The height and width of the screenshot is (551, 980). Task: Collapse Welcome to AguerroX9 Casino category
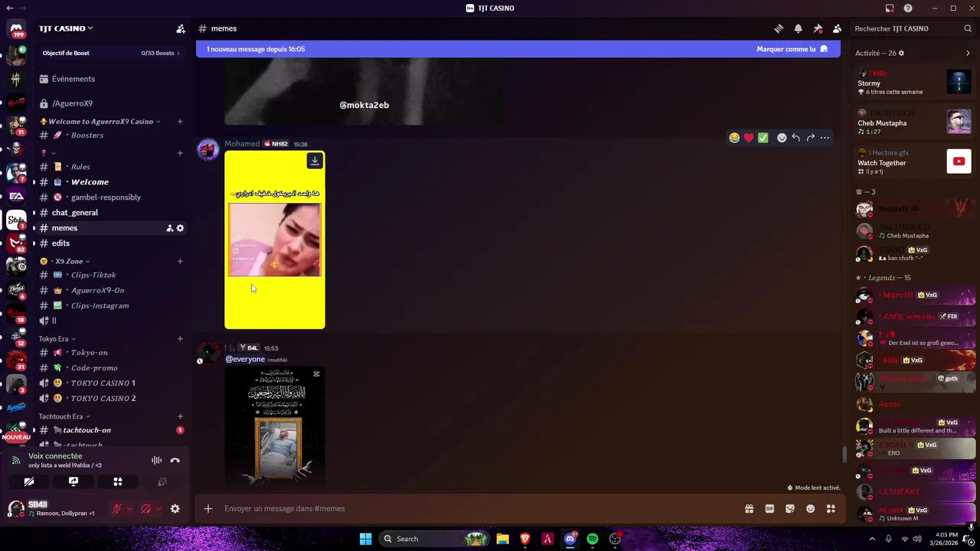[x=105, y=121]
